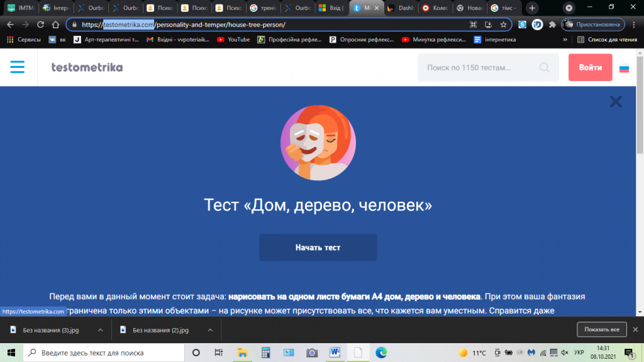The height and width of the screenshot is (362, 644).
Task: Click the search magnifier in the test search bar
Action: [543, 67]
